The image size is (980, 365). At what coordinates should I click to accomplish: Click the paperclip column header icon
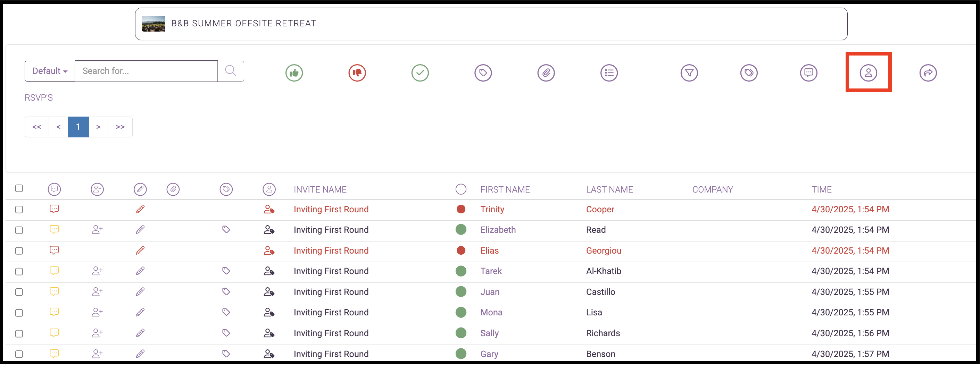173,189
